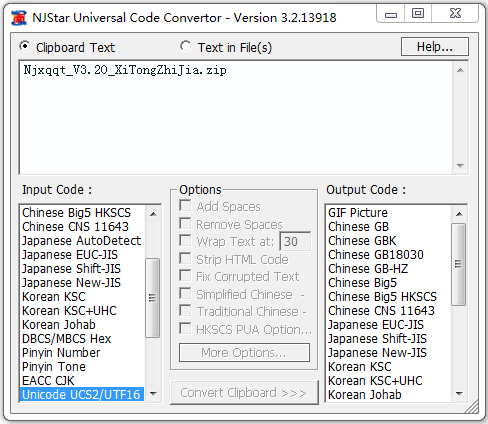The width and height of the screenshot is (488, 424).
Task: Click the Input Code list scroll down arrow
Action: (x=153, y=394)
